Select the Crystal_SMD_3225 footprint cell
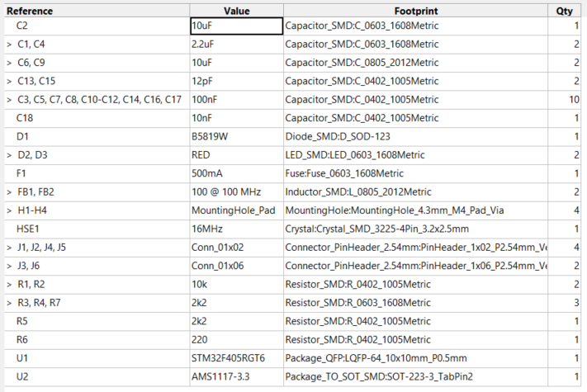587x392 pixels. (415, 229)
